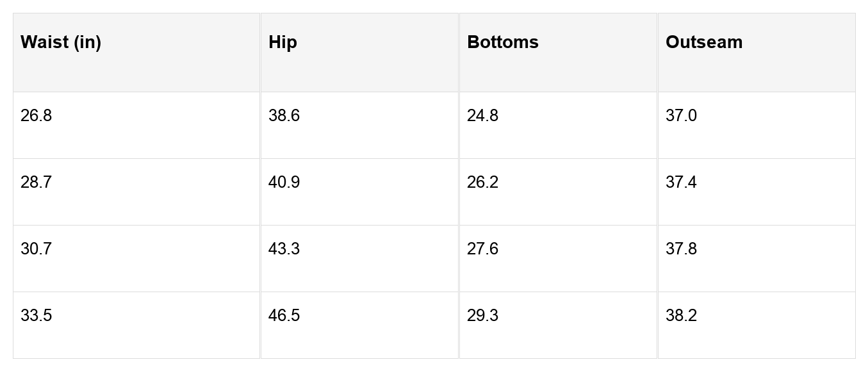This screenshot has height=371, width=868.
Task: Choose outseam value 37.4
Action: [x=757, y=192]
